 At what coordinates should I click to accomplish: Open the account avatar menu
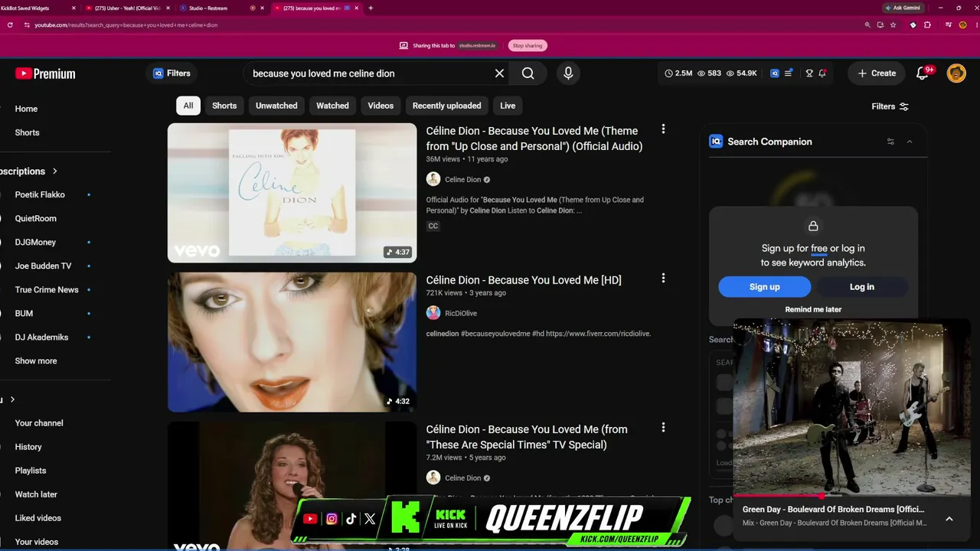[x=956, y=73]
